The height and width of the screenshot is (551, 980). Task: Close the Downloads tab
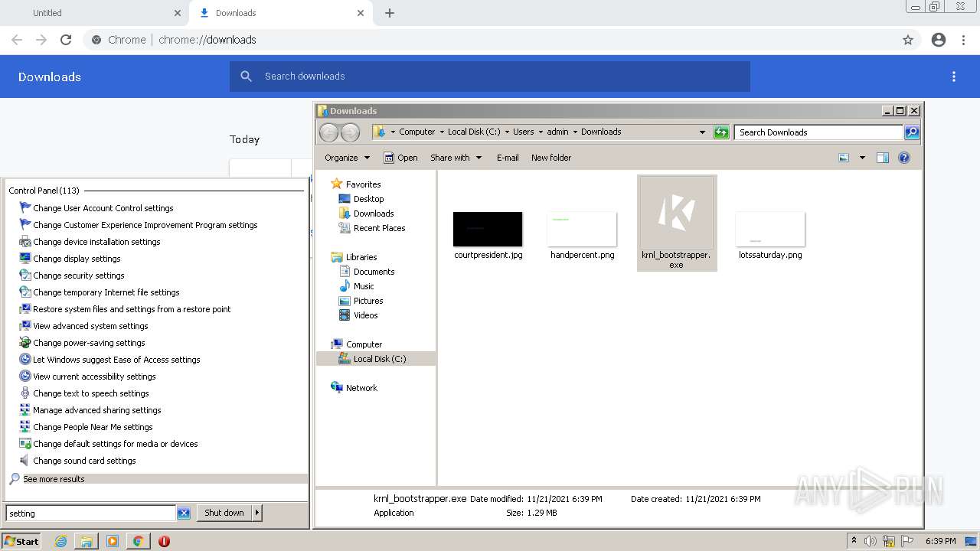[361, 13]
